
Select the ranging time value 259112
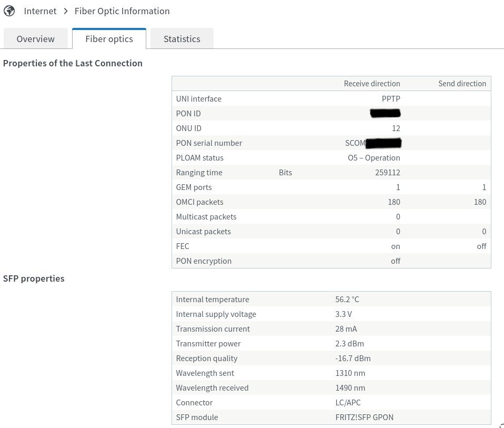[x=387, y=173]
